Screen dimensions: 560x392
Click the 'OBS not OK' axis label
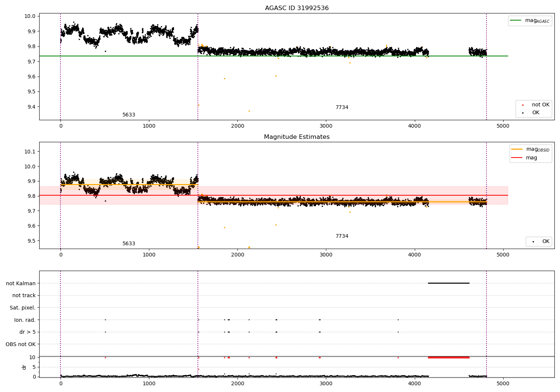21,344
